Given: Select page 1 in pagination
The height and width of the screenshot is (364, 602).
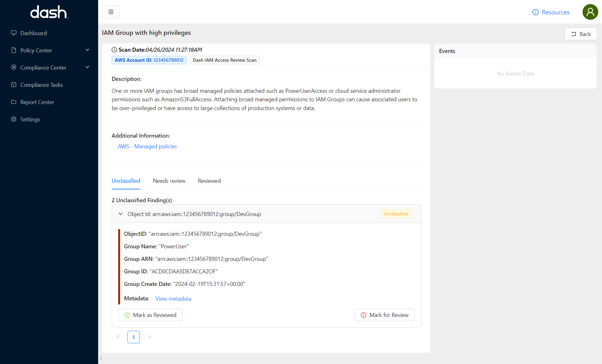Looking at the screenshot, I should coord(134,337).
